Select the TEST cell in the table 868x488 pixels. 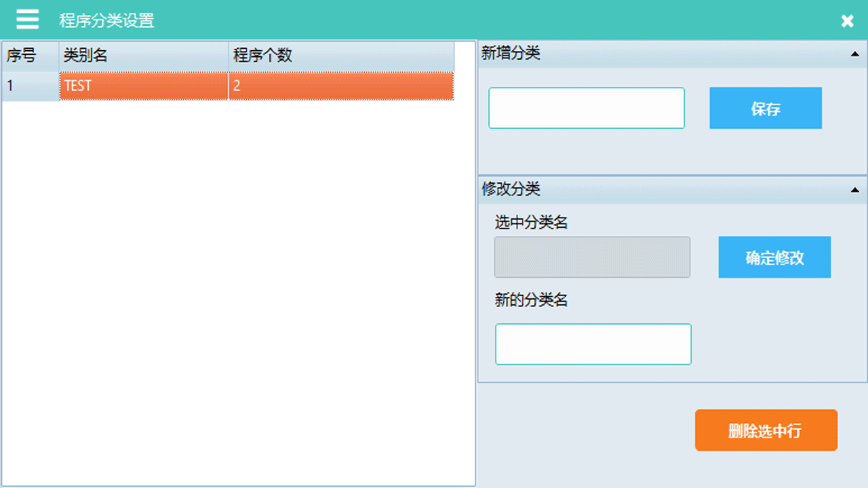142,86
